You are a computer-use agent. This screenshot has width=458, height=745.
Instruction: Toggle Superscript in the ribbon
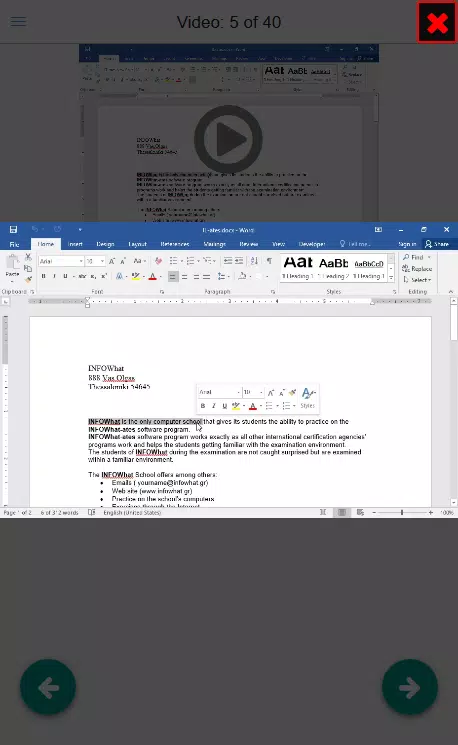click(x=104, y=276)
